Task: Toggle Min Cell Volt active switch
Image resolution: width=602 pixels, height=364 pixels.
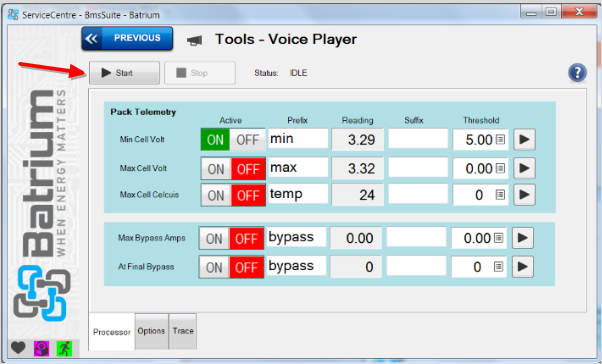Action: click(x=233, y=139)
